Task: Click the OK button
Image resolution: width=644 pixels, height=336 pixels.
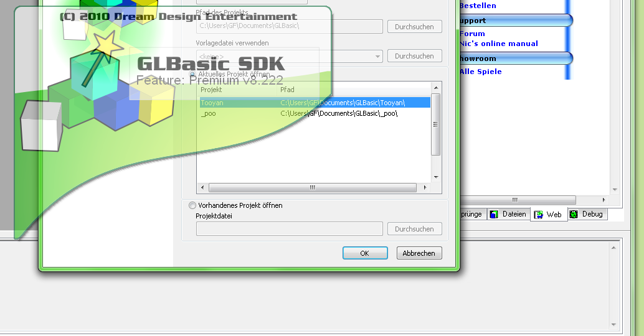Action: click(365, 253)
